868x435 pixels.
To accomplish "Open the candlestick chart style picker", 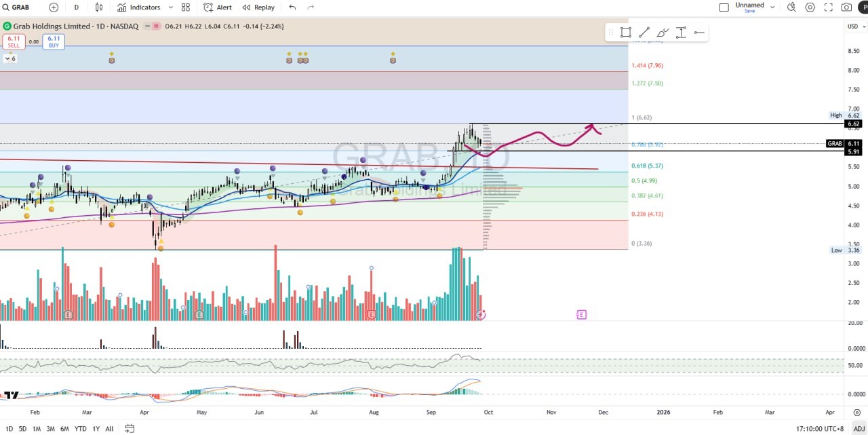I will (99, 7).
